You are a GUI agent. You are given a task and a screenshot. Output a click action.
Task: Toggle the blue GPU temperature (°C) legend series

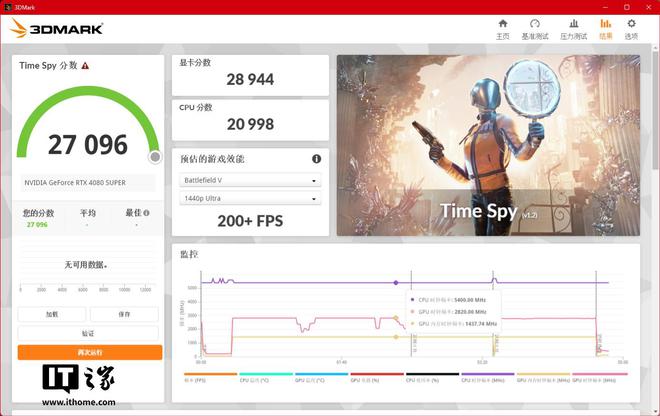coord(322,377)
